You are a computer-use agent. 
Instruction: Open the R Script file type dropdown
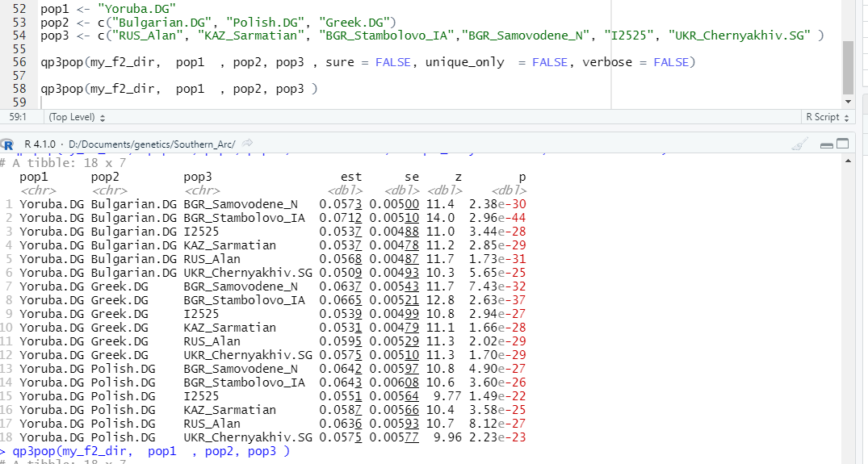(x=828, y=117)
